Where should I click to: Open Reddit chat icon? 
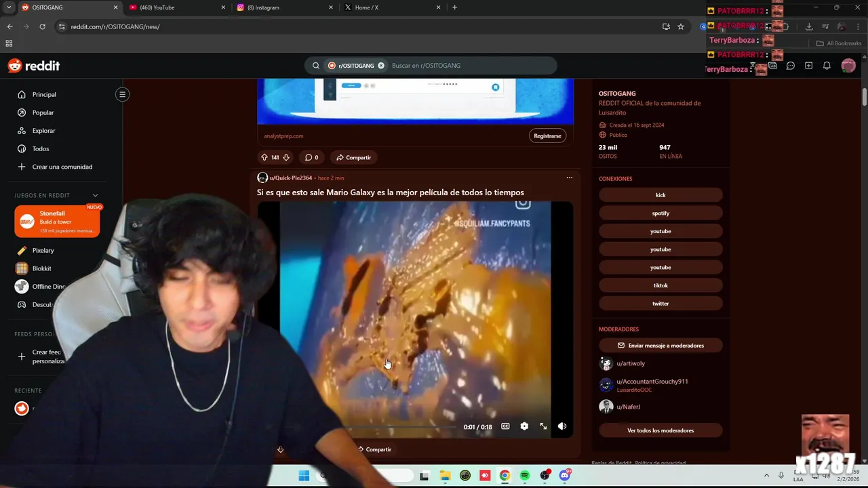click(791, 66)
